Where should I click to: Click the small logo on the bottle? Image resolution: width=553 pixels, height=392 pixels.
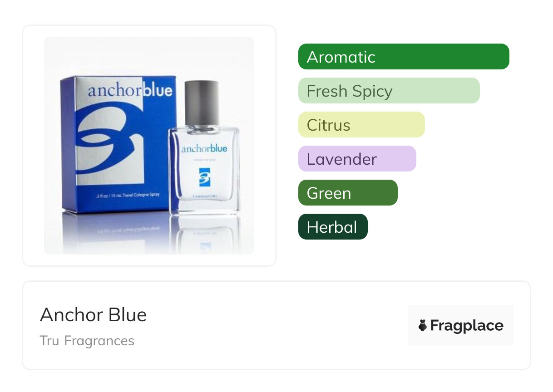pos(204,177)
